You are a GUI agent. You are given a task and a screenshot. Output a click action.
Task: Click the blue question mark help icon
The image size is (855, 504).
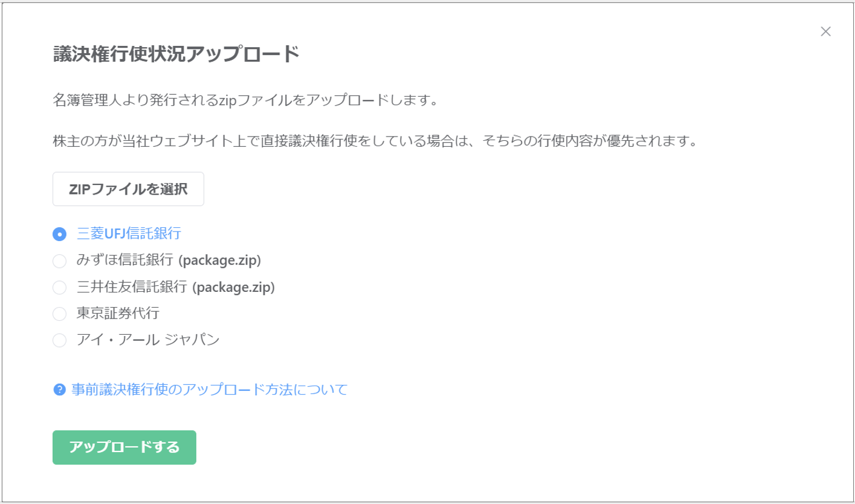pyautogui.click(x=59, y=389)
